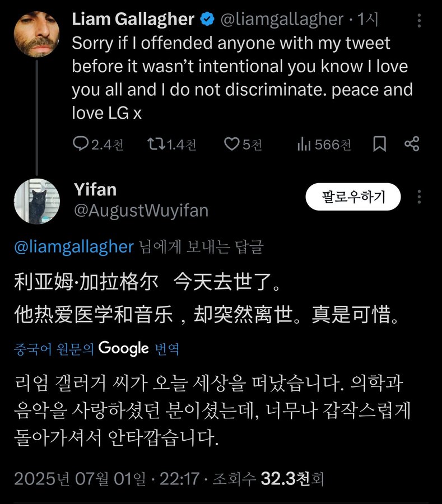Click the Google 번역 translation link
Screen dimensions: 442x504
138,348
